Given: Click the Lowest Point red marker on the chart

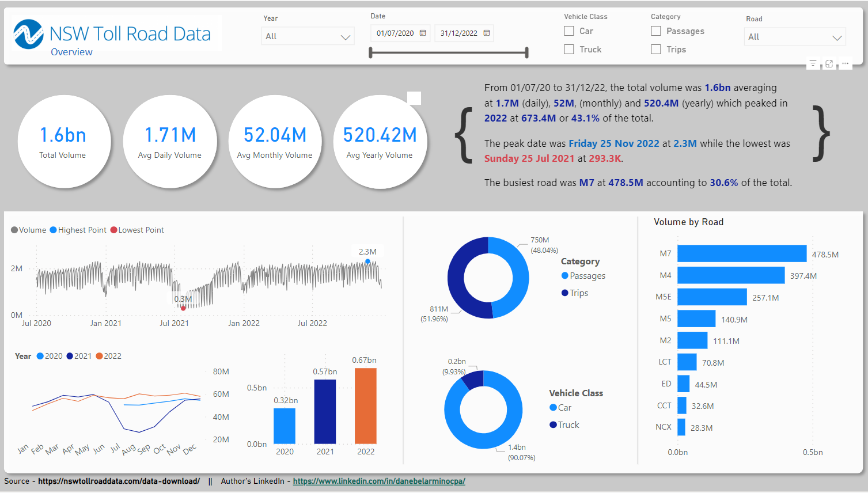Looking at the screenshot, I should click(x=183, y=308).
